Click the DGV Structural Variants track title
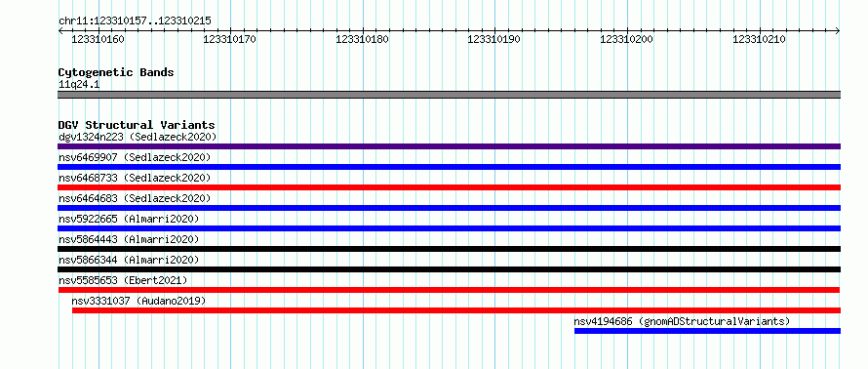The width and height of the screenshot is (868, 369). point(137,125)
